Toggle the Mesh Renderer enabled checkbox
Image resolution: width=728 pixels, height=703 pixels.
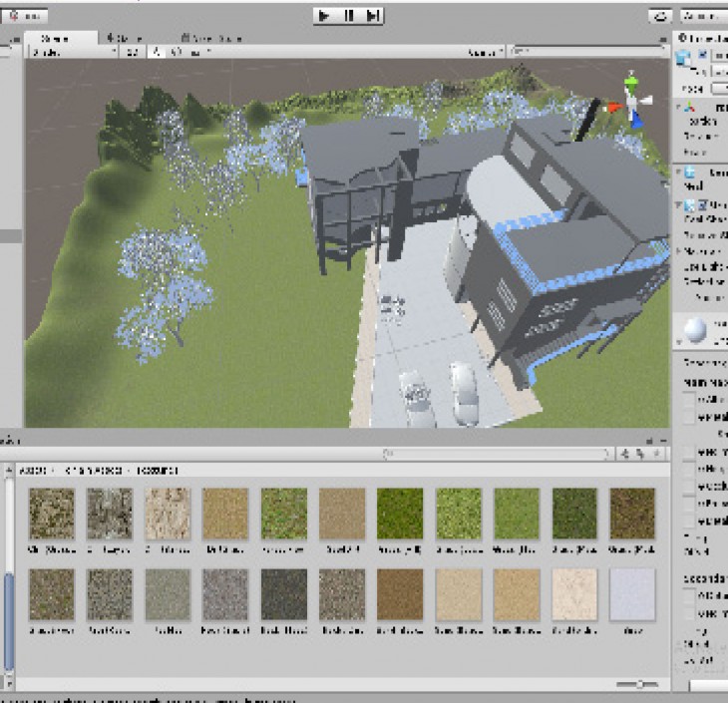(703, 204)
